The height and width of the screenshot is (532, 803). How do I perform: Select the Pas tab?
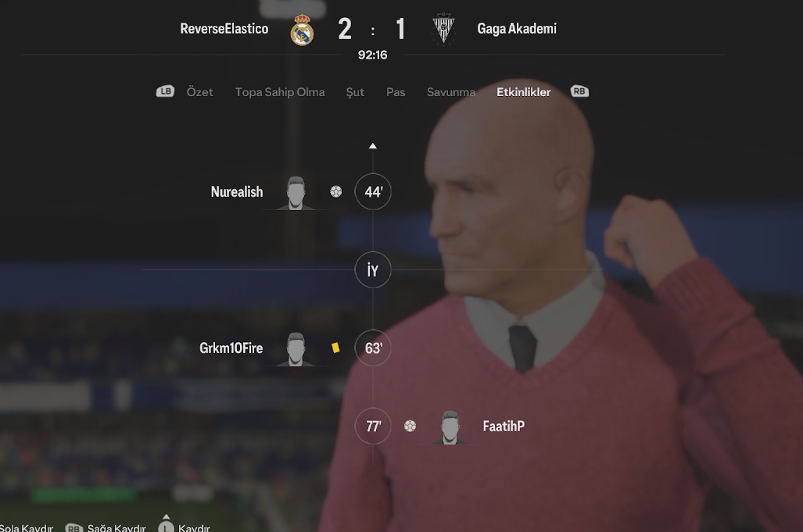pos(396,92)
